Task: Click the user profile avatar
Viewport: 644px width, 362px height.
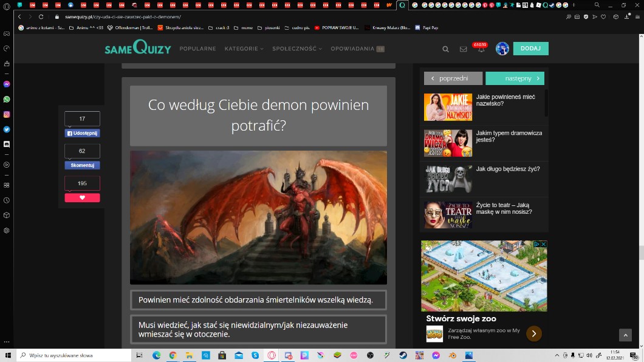Action: click(x=502, y=49)
